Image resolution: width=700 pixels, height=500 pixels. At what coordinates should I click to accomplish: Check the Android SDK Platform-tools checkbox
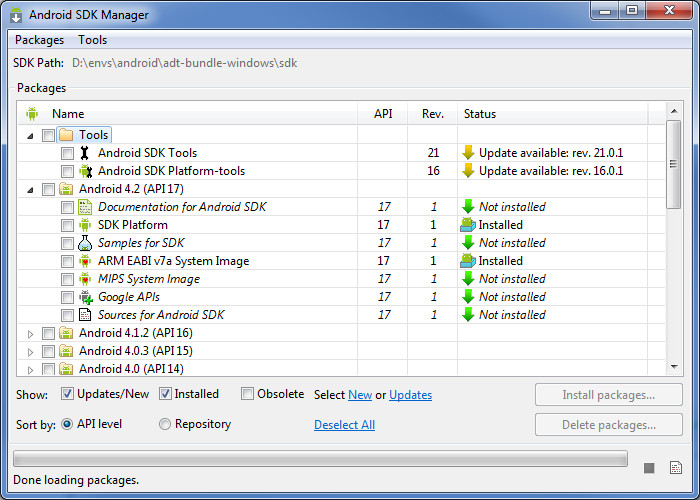pos(67,171)
